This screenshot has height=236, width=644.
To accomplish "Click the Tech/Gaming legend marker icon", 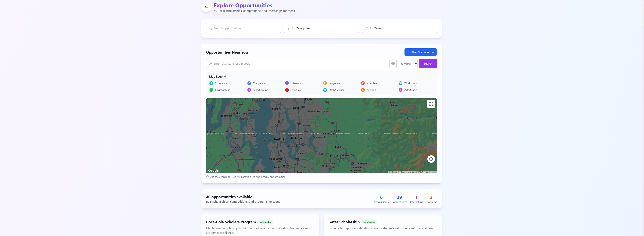I will tap(249, 90).
